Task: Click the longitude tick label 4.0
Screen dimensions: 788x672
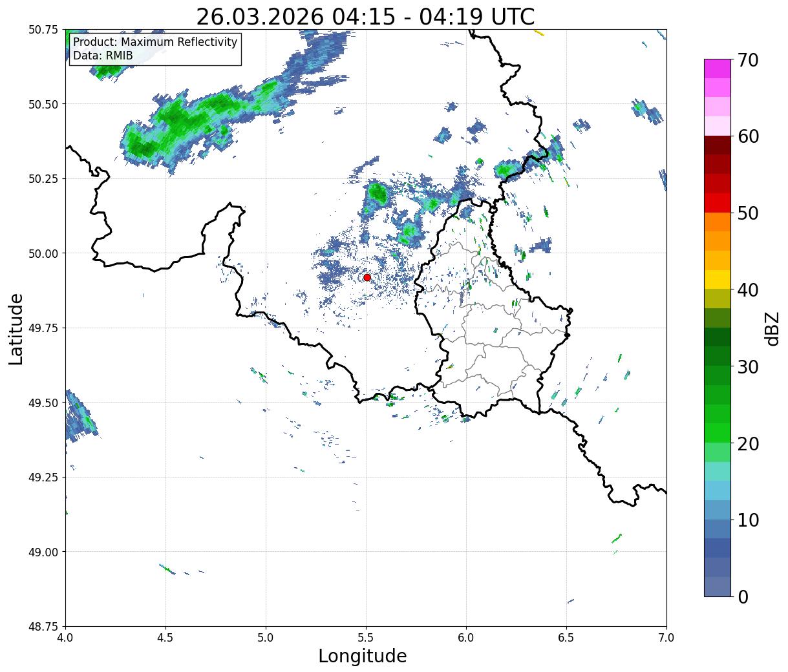Action: (65, 637)
